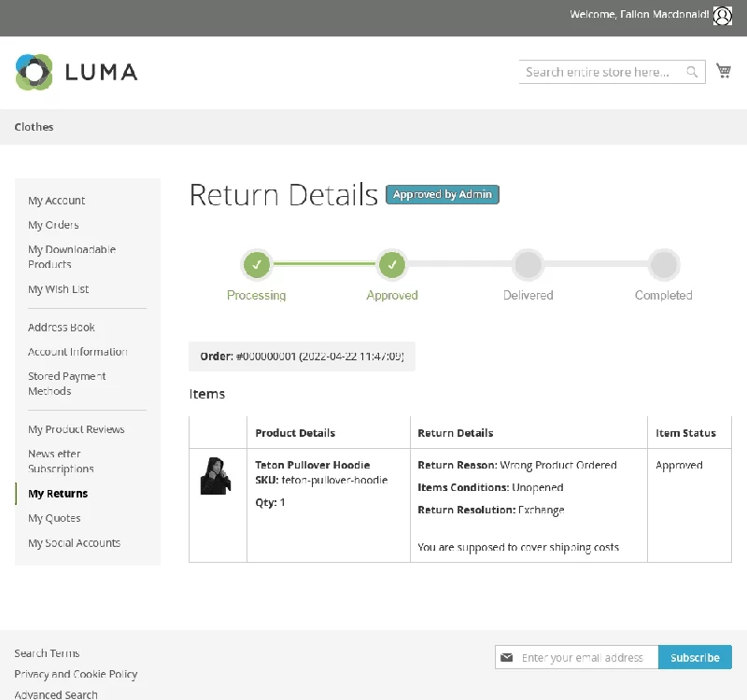
Task: Click the order #000000001 text
Action: pos(302,357)
